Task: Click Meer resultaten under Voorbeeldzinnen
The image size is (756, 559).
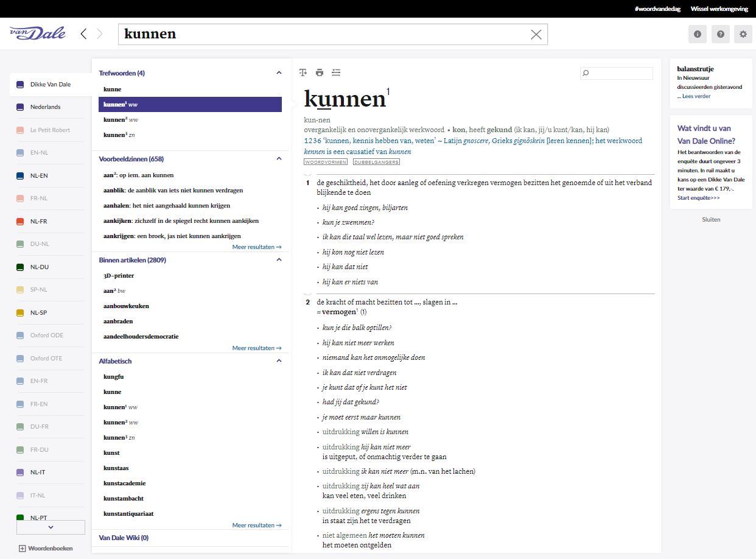Action: coord(256,247)
